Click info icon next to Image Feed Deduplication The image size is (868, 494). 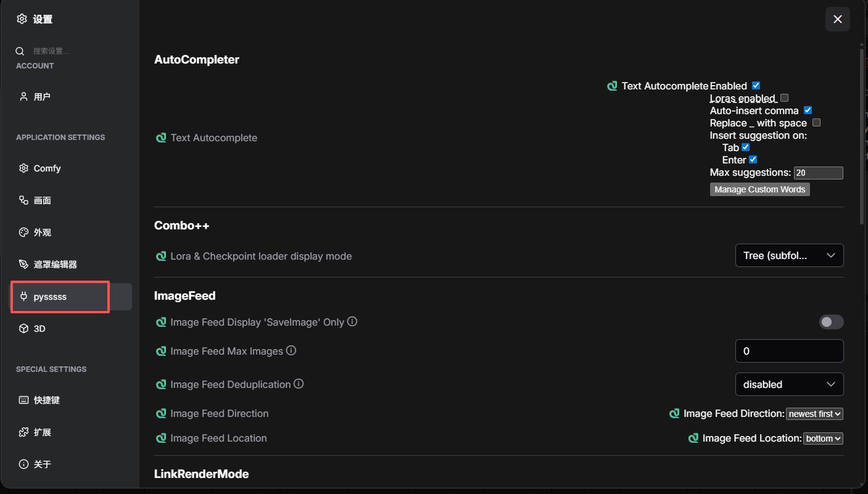coord(299,384)
